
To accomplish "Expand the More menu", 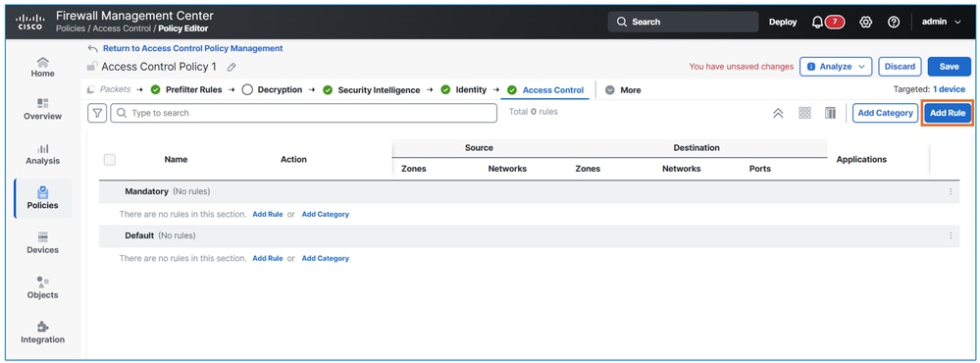I will point(623,90).
